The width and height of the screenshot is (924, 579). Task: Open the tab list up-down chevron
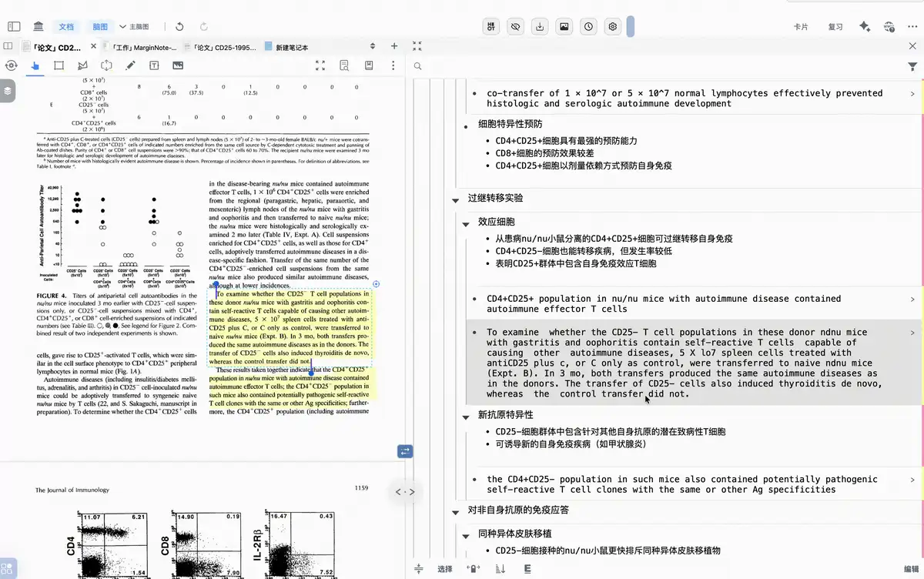[373, 46]
